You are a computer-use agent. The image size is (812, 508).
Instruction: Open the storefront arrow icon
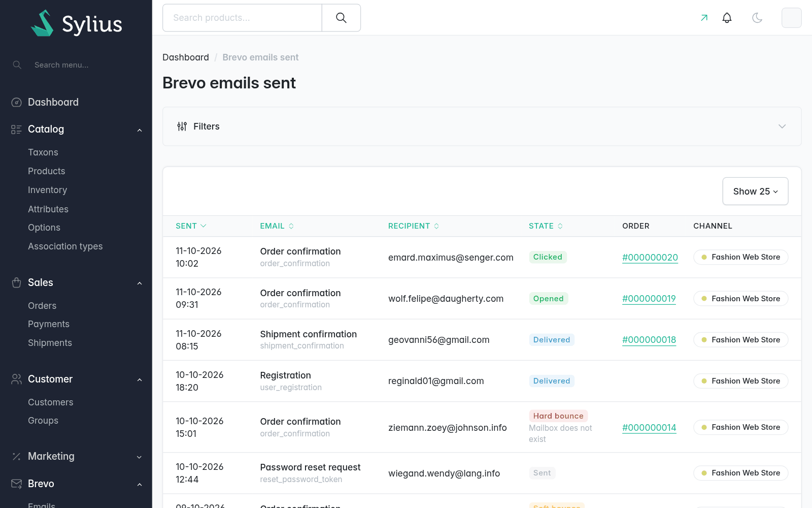pyautogui.click(x=704, y=18)
